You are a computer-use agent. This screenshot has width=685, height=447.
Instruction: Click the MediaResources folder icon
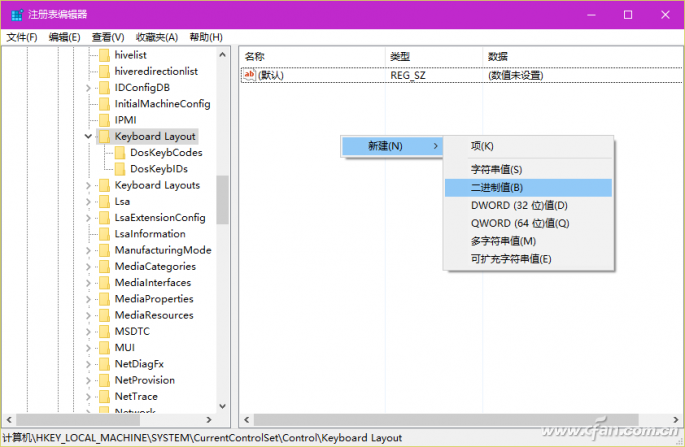104,315
